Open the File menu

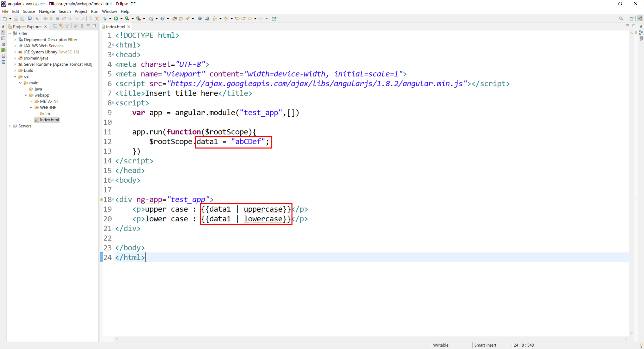pyautogui.click(x=5, y=11)
